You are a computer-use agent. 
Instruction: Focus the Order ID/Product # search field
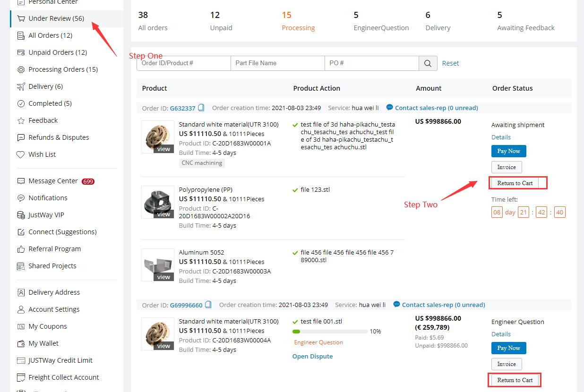pos(184,63)
